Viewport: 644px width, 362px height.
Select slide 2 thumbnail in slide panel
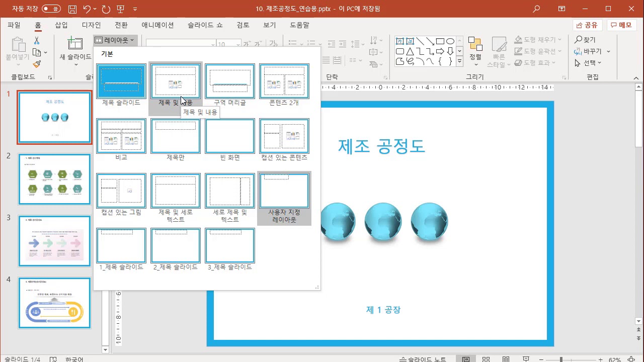(x=55, y=179)
